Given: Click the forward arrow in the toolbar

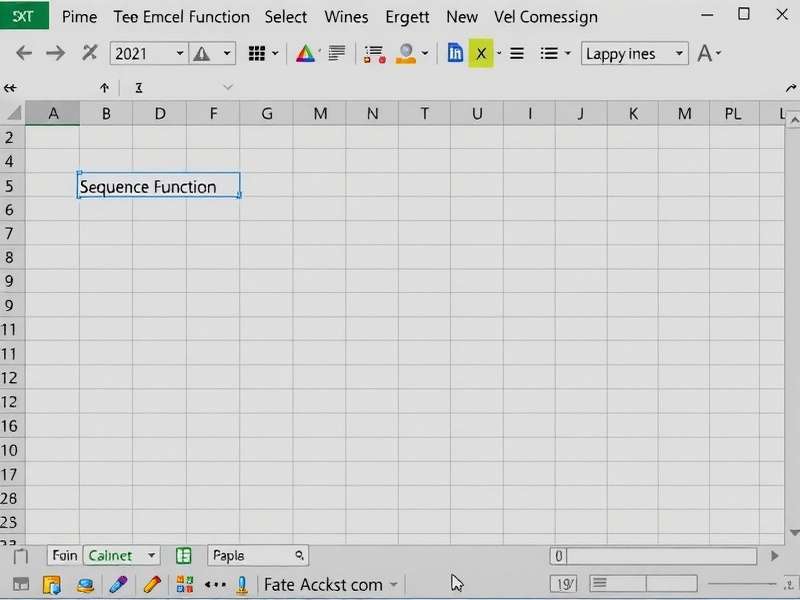Looking at the screenshot, I should coord(56,54).
